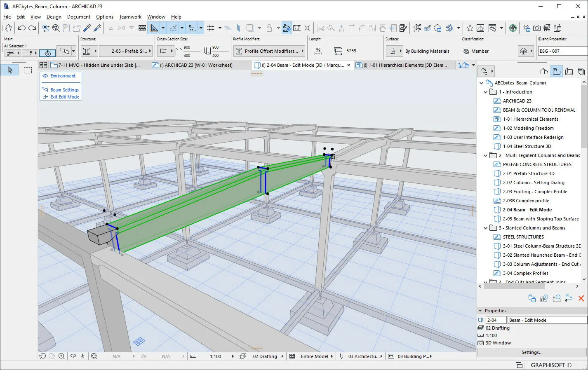Select the Marquee tool in the toolbox
Screen dimensions: 588x370
click(28, 70)
